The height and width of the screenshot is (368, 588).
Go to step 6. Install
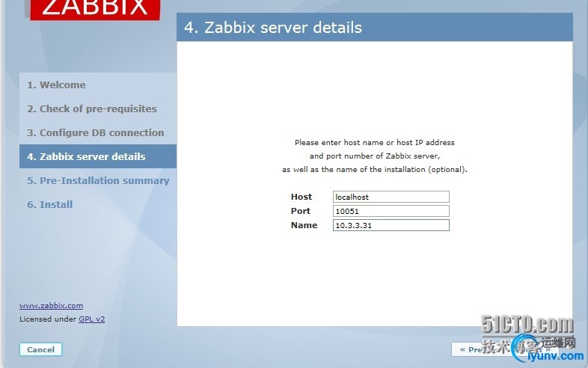click(x=50, y=204)
